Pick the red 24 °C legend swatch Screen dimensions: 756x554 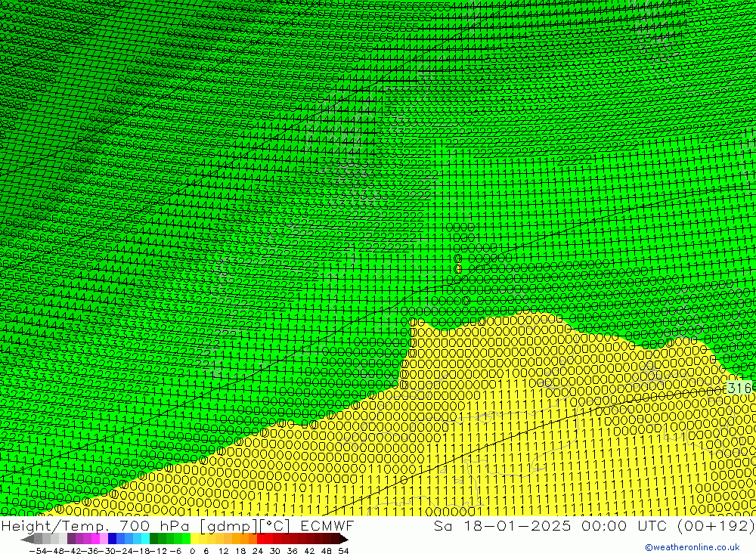click(x=261, y=539)
